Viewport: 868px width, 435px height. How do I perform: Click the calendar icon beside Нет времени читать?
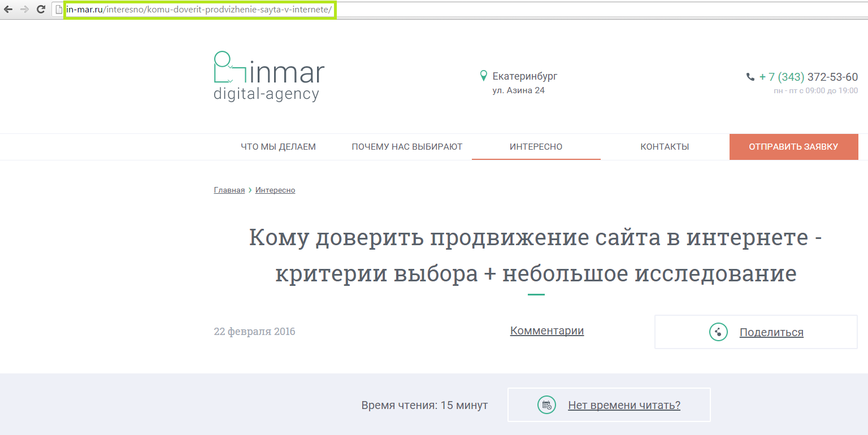[546, 404]
